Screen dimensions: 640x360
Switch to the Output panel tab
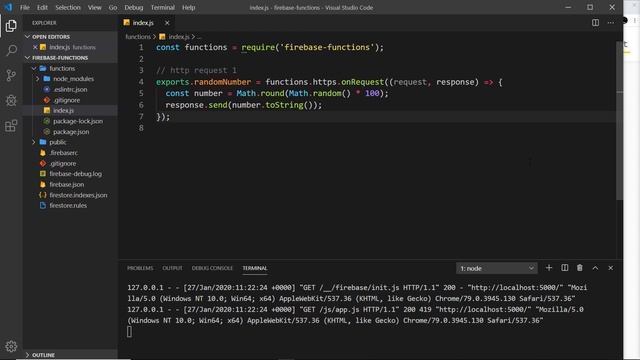pos(172,268)
